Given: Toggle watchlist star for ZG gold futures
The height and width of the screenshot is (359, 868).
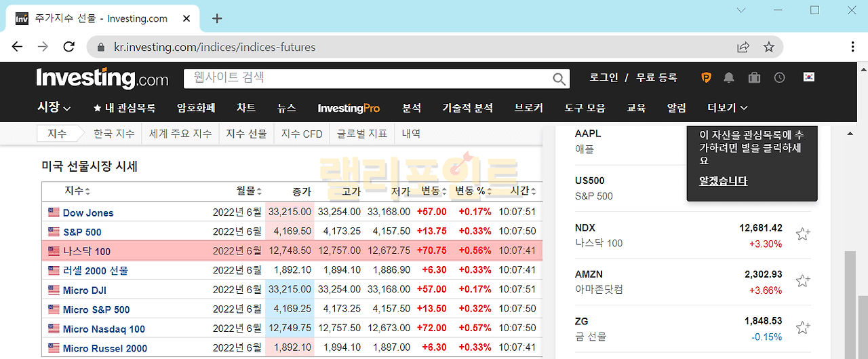Looking at the screenshot, I should (x=803, y=328).
